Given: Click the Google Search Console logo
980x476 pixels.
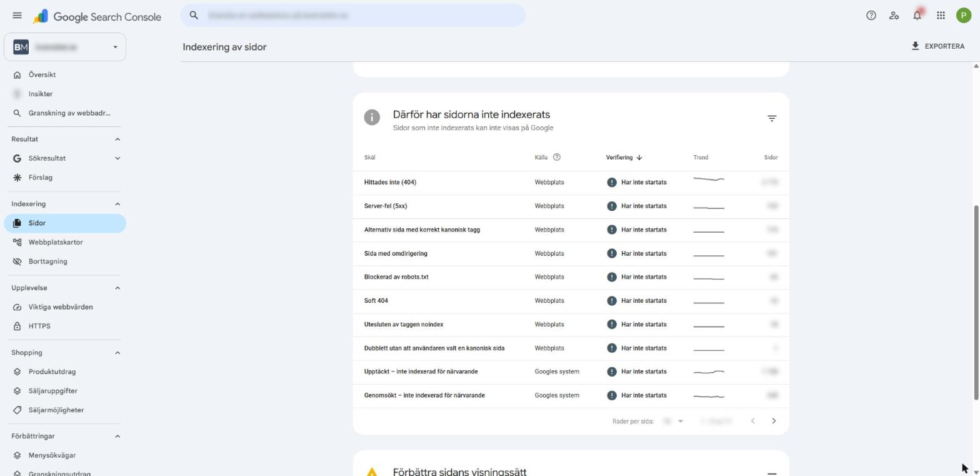Looking at the screenshot, I should tap(97, 17).
